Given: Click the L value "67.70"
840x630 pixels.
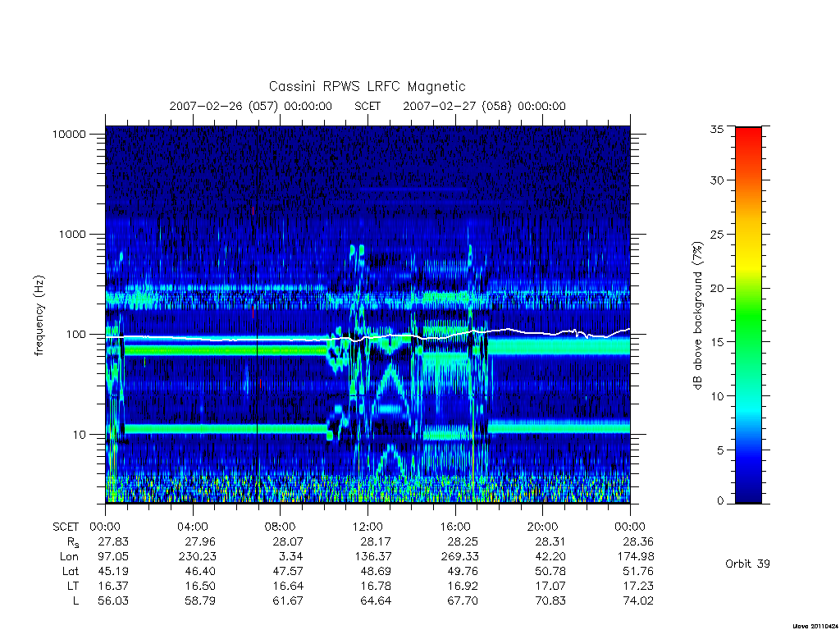Looking at the screenshot, I should pos(463,601).
